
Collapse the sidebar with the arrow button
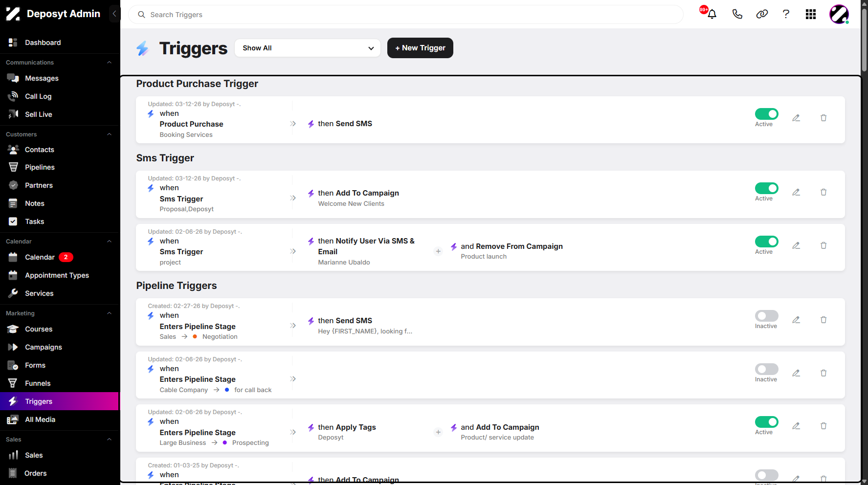[114, 14]
